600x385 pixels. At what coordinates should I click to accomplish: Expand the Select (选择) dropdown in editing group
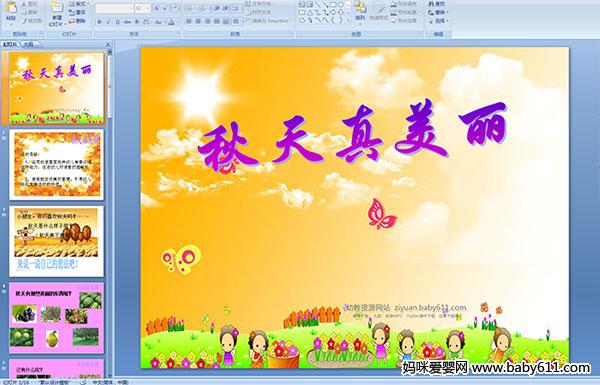pos(439,21)
